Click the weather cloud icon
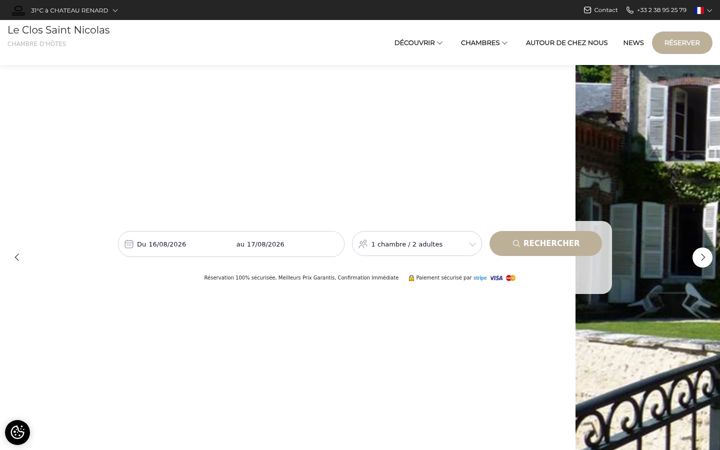This screenshot has width=720, height=450. pos(18,10)
